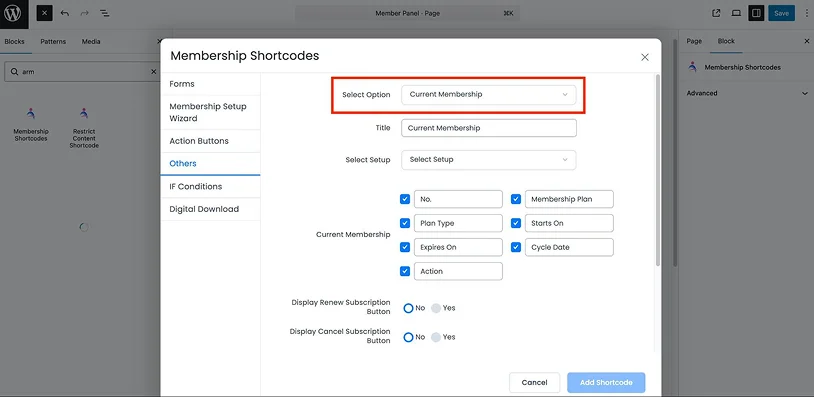Edit the Starts On label field
814x397 pixels.
coord(569,223)
